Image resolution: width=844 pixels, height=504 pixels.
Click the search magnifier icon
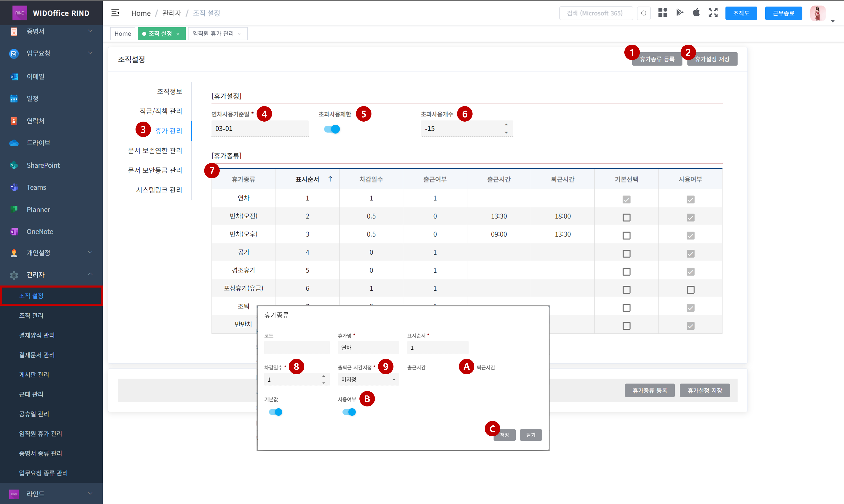coord(643,13)
